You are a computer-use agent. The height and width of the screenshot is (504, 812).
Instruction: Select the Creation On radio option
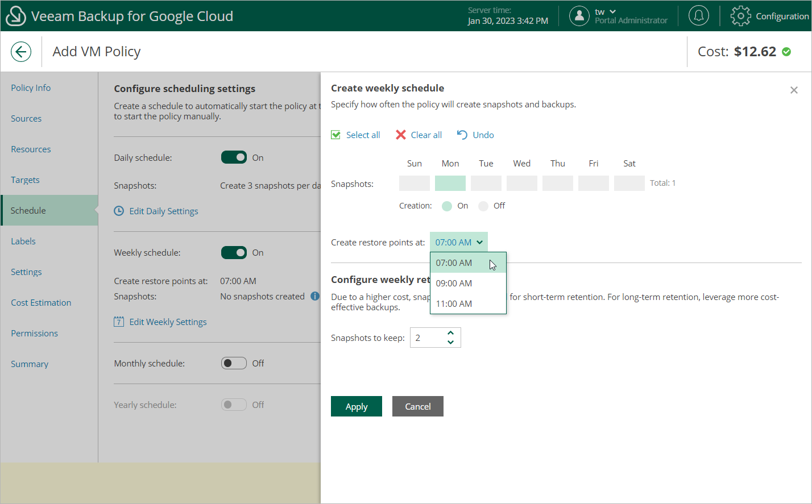[x=447, y=206]
